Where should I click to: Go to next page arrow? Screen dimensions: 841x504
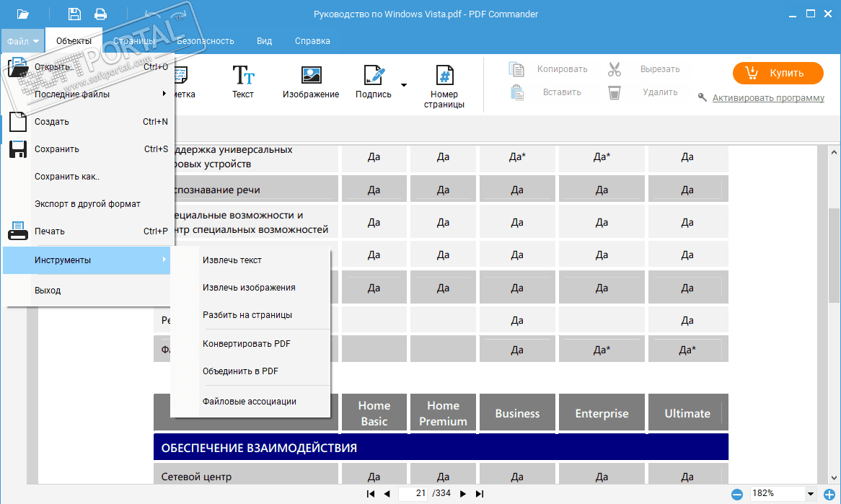point(463,494)
